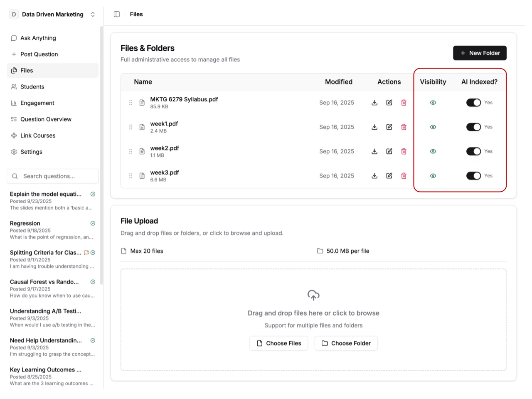Click drag handle beside week1.pdf
This screenshot has width=532, height=399.
(x=131, y=127)
